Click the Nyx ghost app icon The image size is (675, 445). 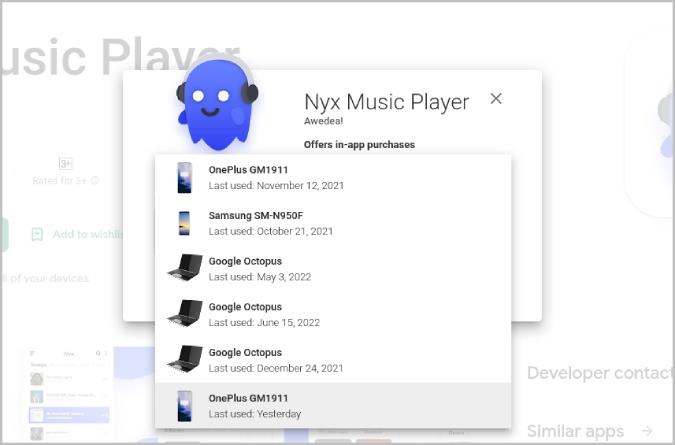217,104
